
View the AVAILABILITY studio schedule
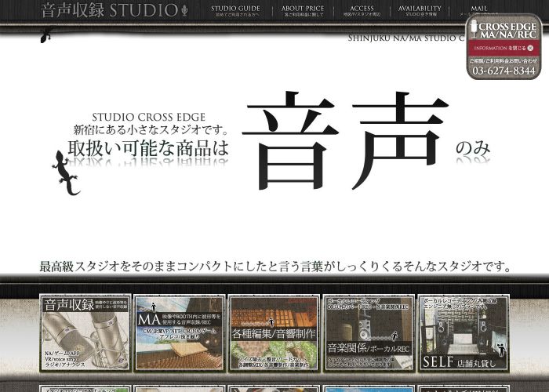click(x=420, y=10)
